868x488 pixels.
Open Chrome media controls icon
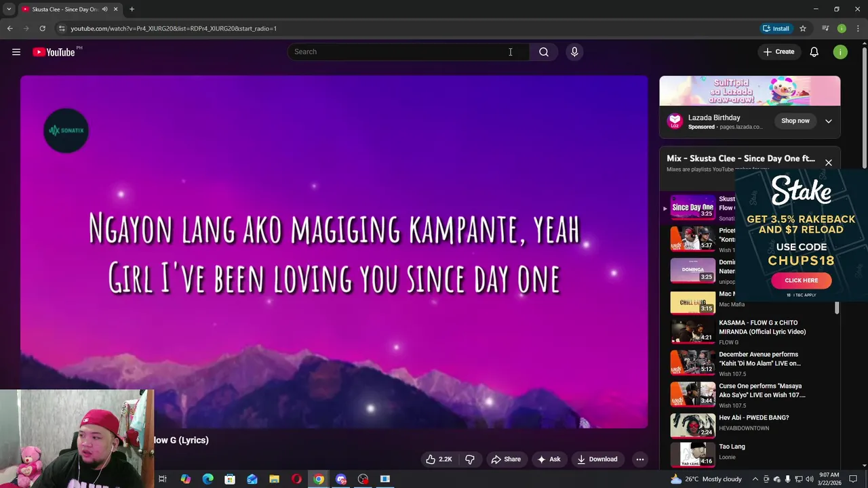click(825, 28)
